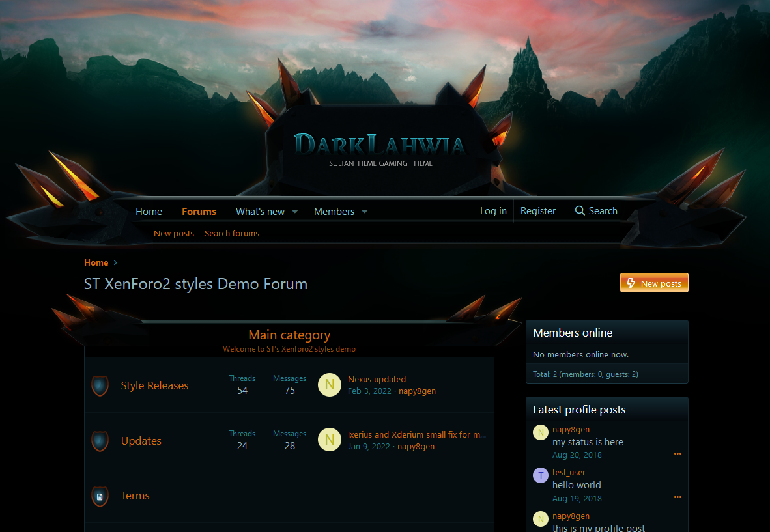Open the 'Nexus updated' thread link

click(377, 380)
